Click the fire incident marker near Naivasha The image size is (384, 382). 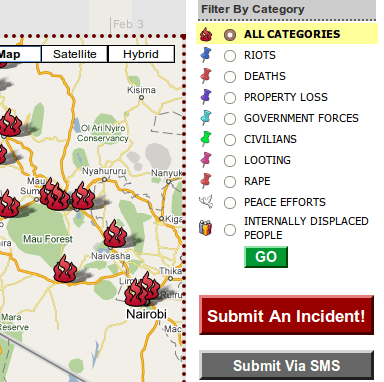[115, 234]
